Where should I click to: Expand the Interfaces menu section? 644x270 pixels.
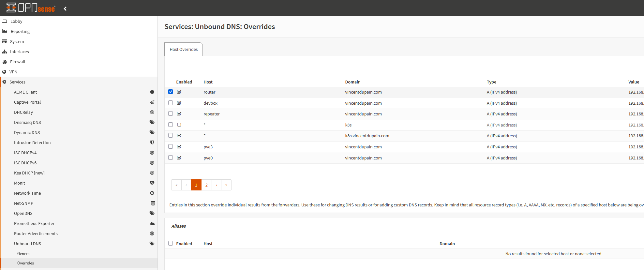(19, 52)
